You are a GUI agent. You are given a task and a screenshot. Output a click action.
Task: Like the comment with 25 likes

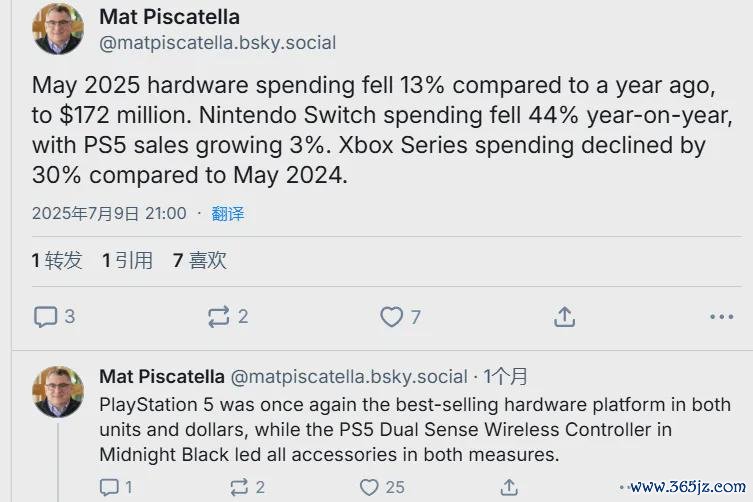(370, 487)
